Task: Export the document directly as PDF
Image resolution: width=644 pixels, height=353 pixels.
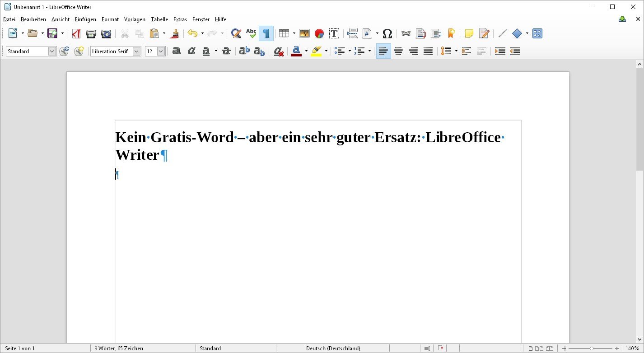Action: [x=76, y=33]
